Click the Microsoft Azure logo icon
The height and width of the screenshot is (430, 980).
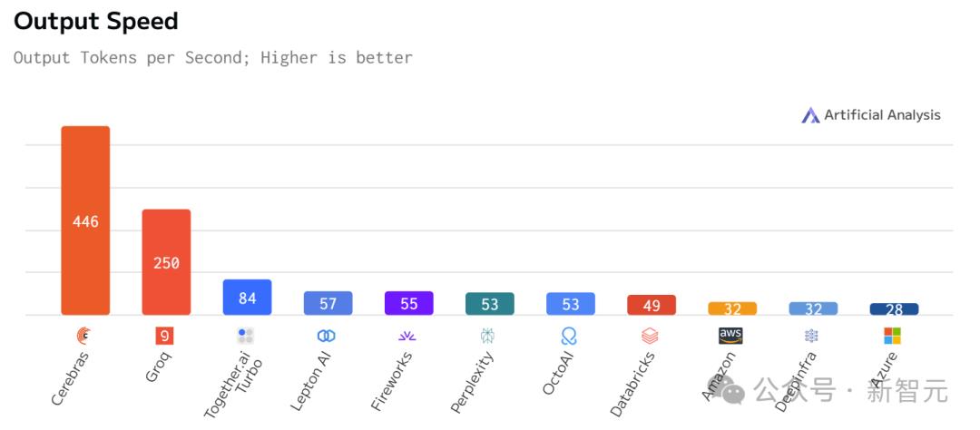tap(893, 336)
